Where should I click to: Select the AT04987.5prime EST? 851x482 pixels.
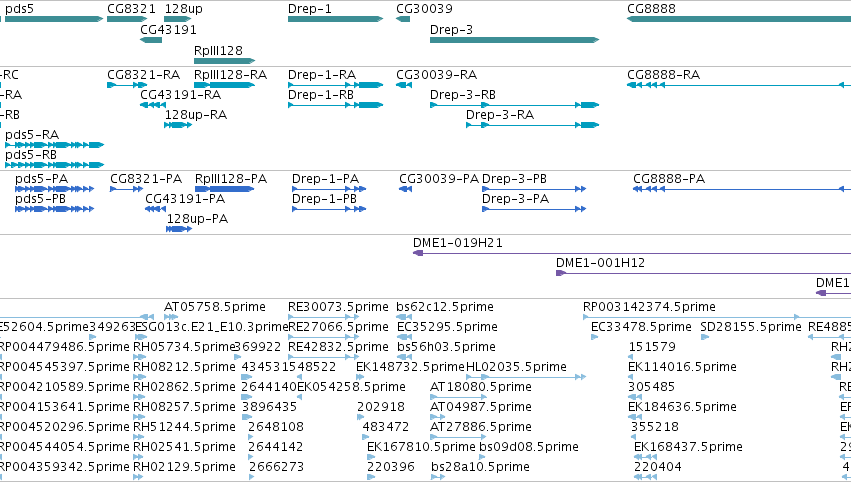[x=437, y=417]
